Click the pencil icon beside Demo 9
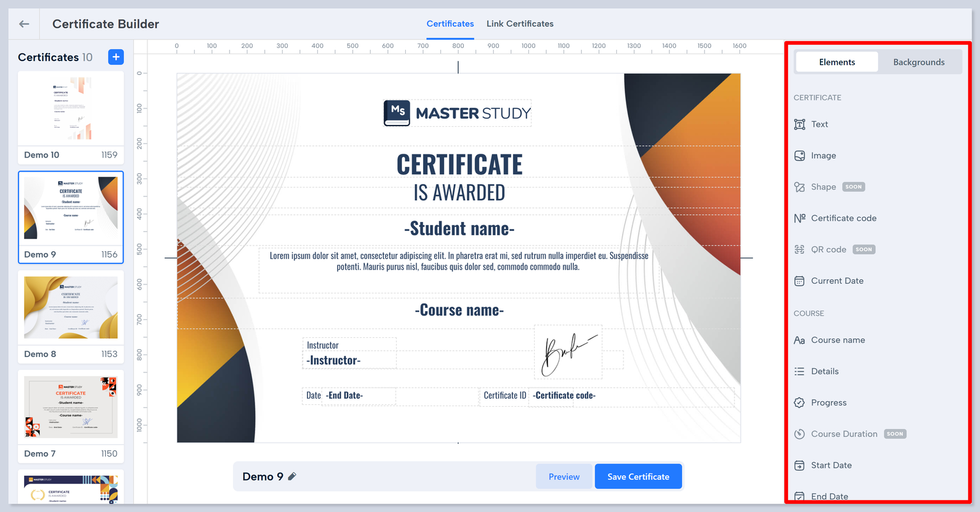 click(x=292, y=476)
